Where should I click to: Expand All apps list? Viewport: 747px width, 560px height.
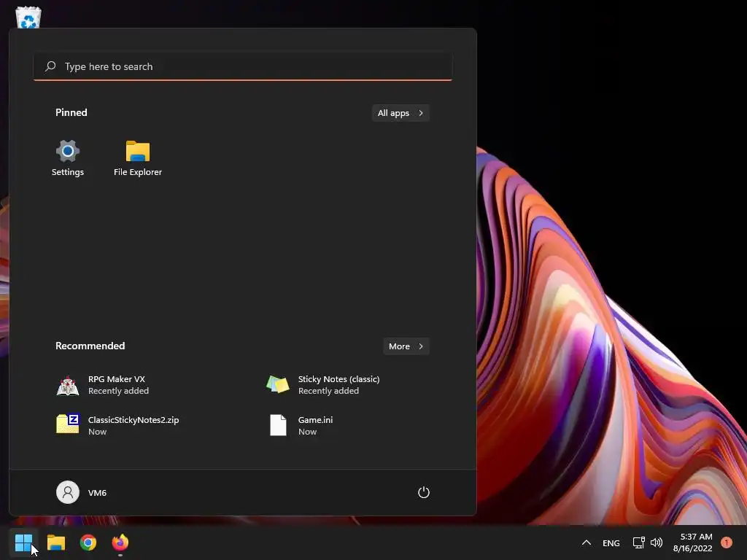400,113
